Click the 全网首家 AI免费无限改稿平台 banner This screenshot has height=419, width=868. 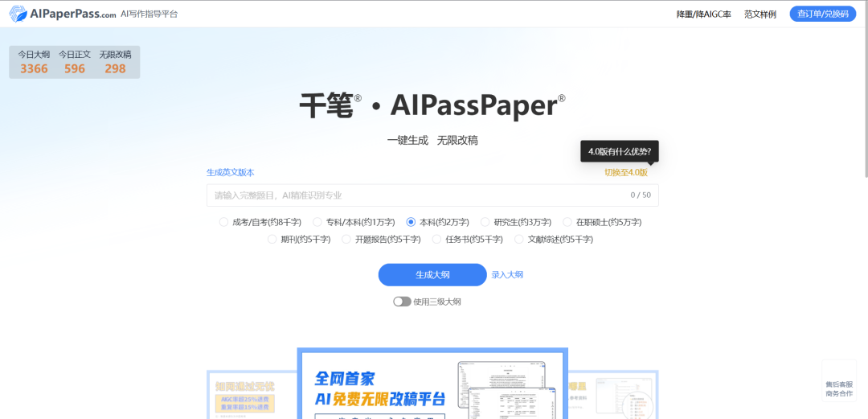pos(432,384)
